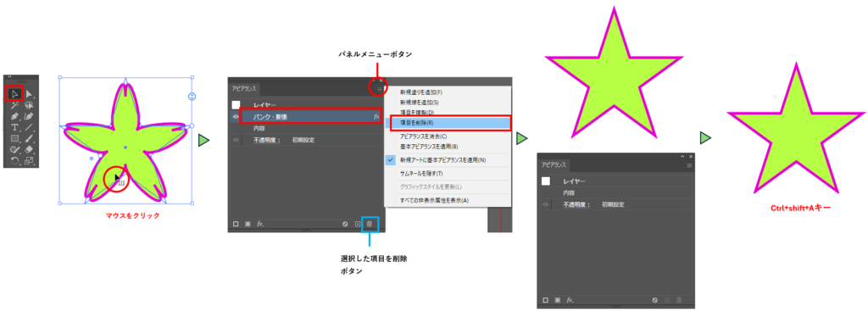Toggle eye visibility of パンク・膨張 effect
Viewport: 868px width, 312px height.
236,117
